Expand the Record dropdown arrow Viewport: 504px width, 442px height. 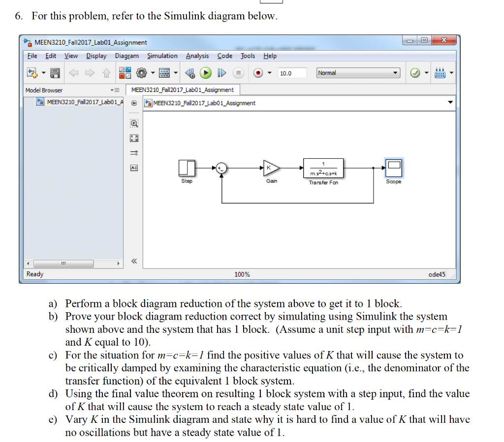pyautogui.click(x=269, y=73)
